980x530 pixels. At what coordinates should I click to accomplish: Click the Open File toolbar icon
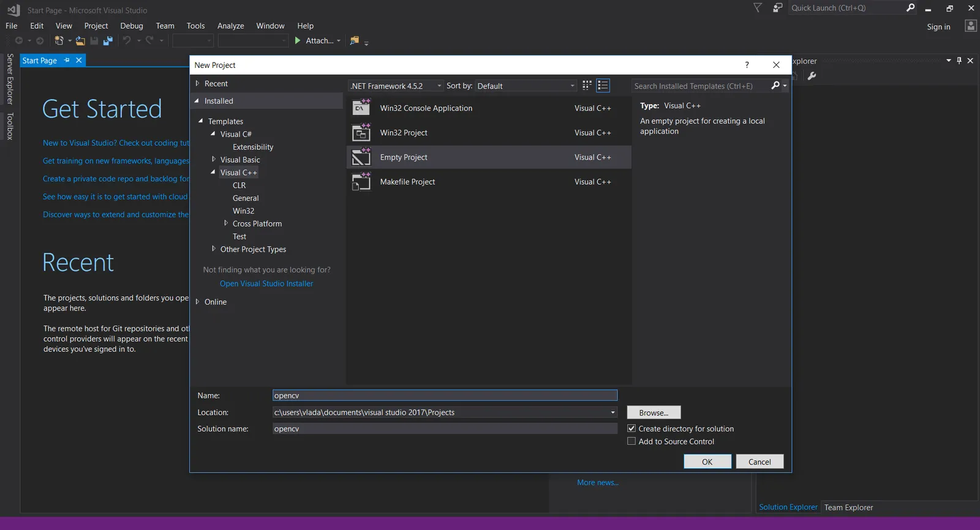80,40
